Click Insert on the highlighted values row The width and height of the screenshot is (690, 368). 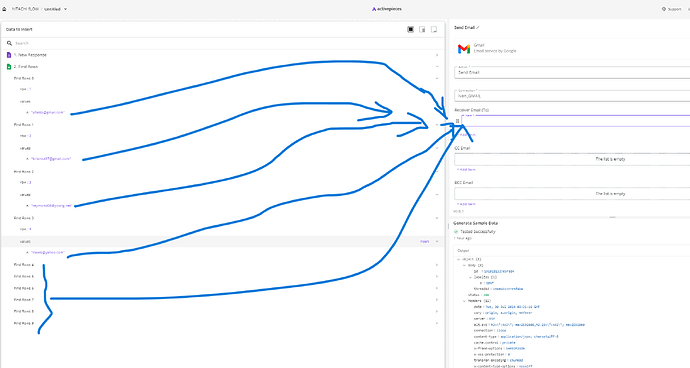(425, 242)
